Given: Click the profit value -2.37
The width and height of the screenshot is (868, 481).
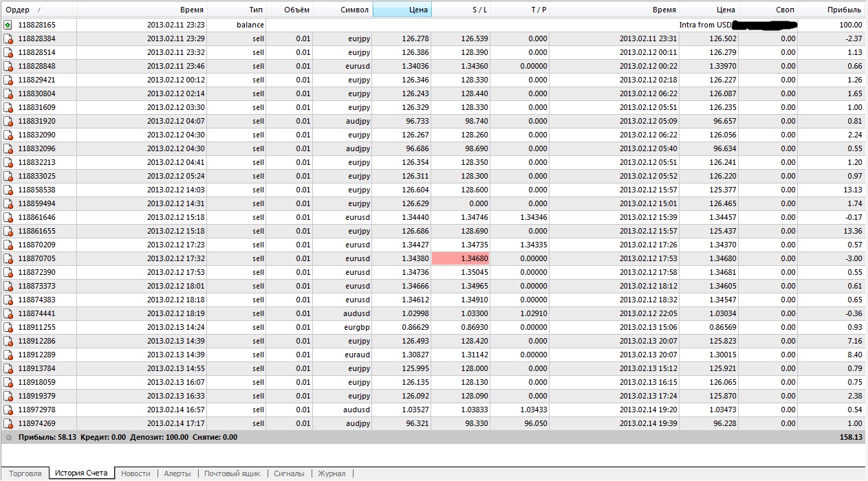Looking at the screenshot, I should [x=854, y=38].
